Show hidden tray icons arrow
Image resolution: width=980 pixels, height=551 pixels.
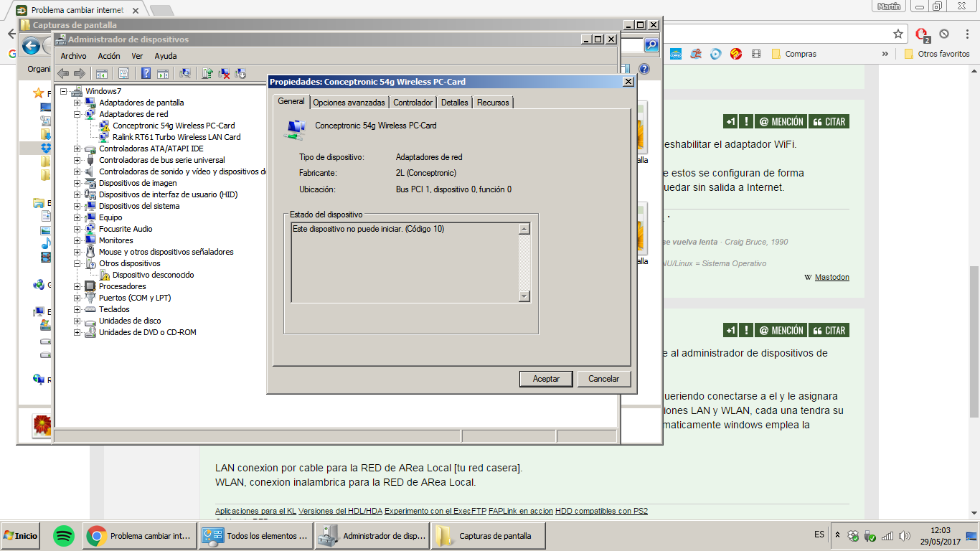(838, 535)
